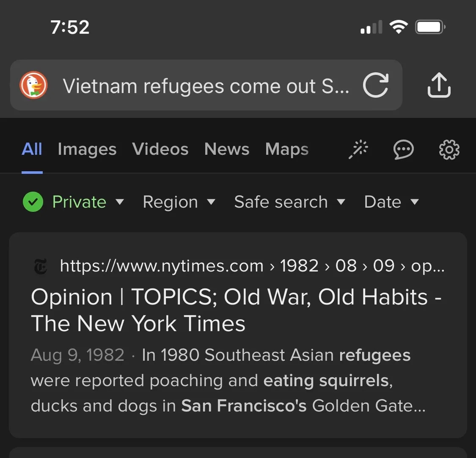Viewport: 476px width, 458px height.
Task: Tap the battery level indicator
Action: coord(429,27)
